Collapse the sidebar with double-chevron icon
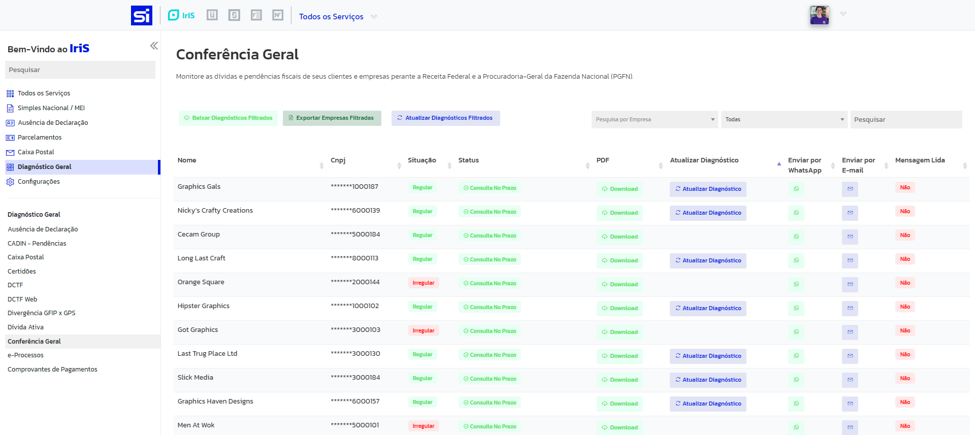This screenshot has width=980, height=435. (x=154, y=46)
